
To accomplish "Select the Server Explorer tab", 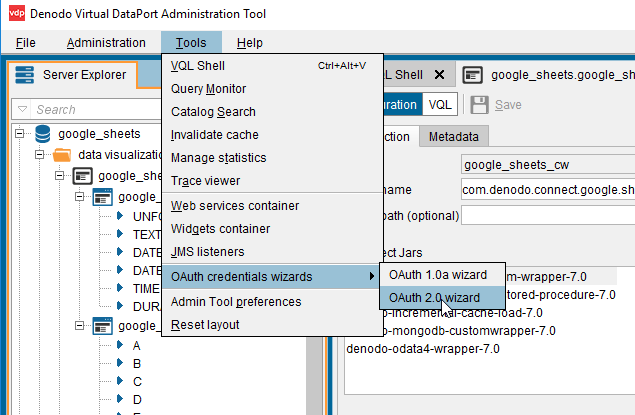I will tap(73, 75).
